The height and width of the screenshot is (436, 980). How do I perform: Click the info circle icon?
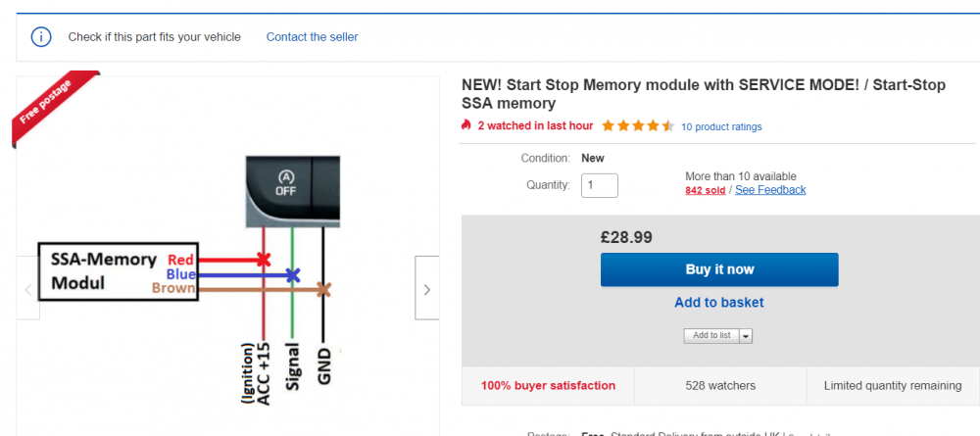tap(40, 37)
